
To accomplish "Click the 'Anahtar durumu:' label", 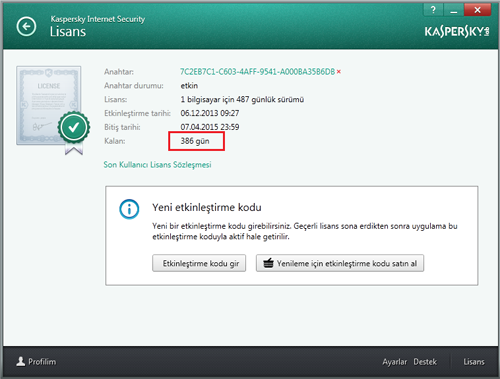I will point(134,86).
